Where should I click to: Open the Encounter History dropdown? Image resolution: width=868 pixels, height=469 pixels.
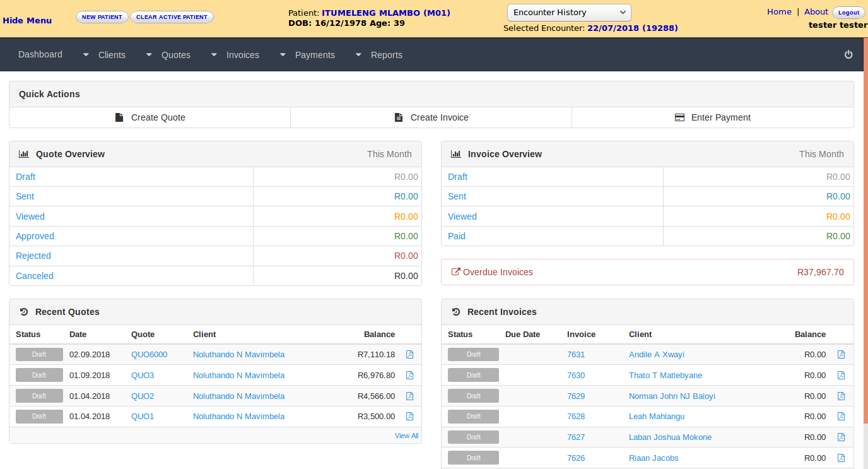[568, 13]
